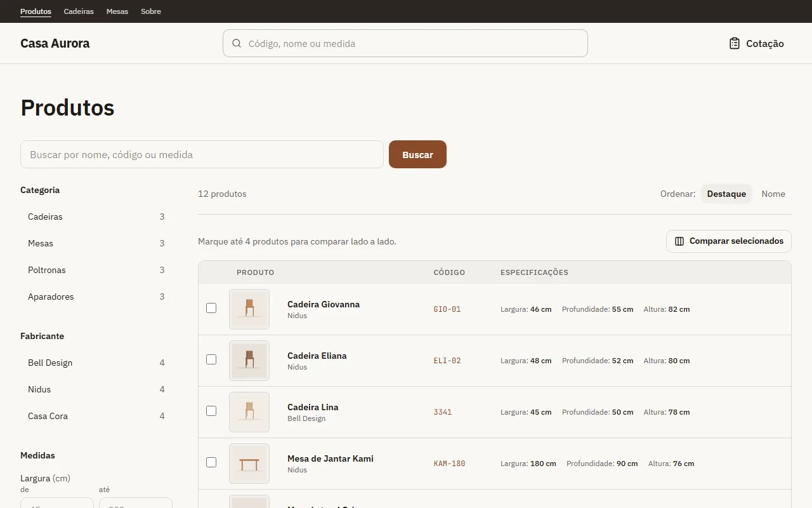The height and width of the screenshot is (508, 812).
Task: Open the Sobre nav item
Action: 151,11
